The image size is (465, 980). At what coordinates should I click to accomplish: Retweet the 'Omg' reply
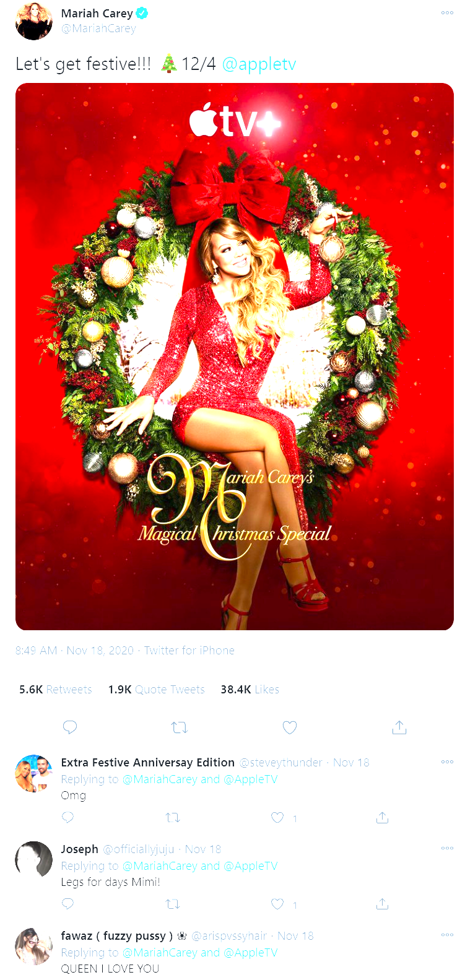pos(173,818)
